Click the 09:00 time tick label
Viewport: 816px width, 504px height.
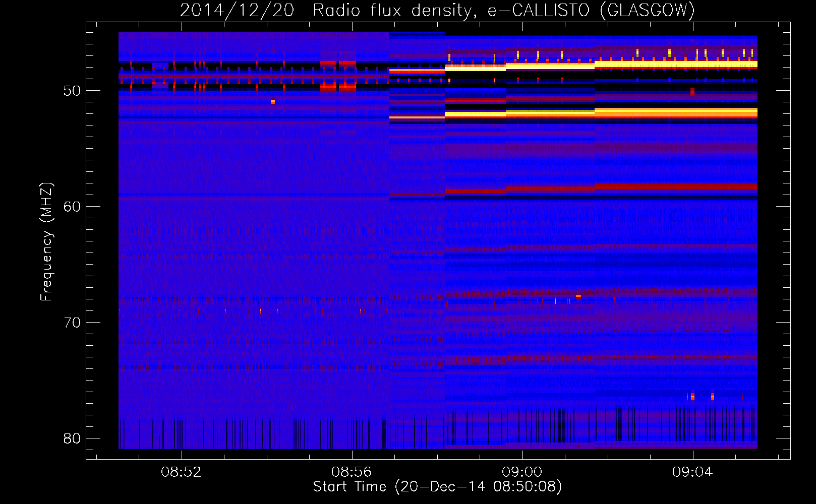pyautogui.click(x=522, y=472)
